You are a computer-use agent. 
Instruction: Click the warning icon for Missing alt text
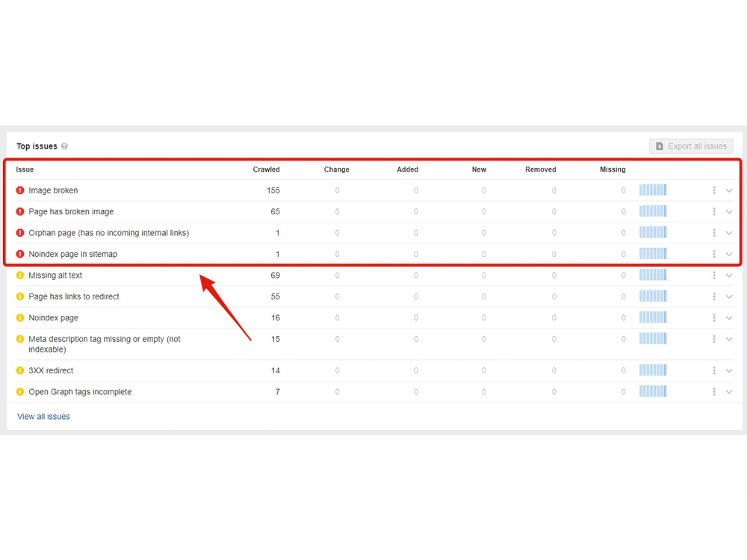(20, 276)
